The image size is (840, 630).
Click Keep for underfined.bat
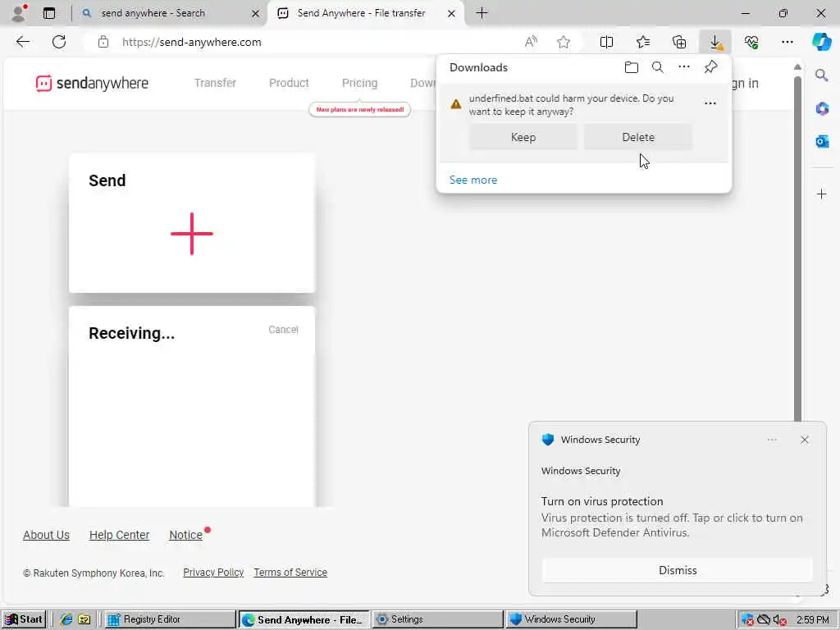click(x=523, y=137)
